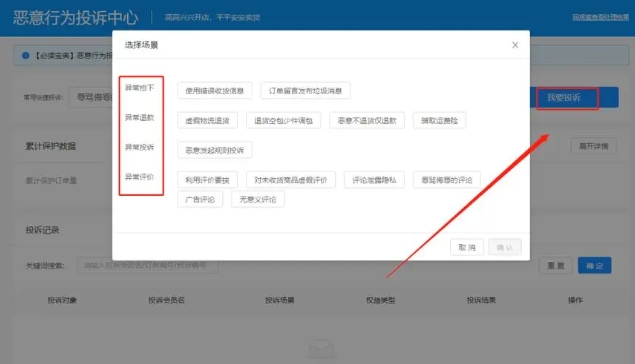Viewport: 635px width, 364px height.
Task: Click the 投诉场景 column header
Action: click(279, 300)
